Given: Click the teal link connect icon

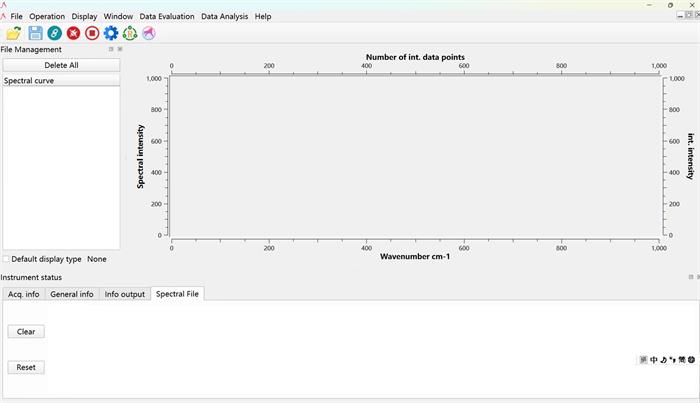Looking at the screenshot, I should [x=54, y=33].
